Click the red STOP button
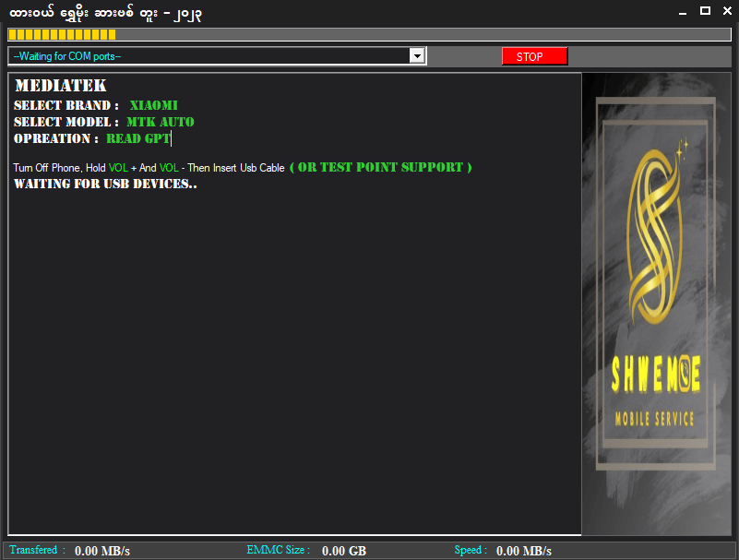Screen dimensions: 739x560 coord(534,56)
